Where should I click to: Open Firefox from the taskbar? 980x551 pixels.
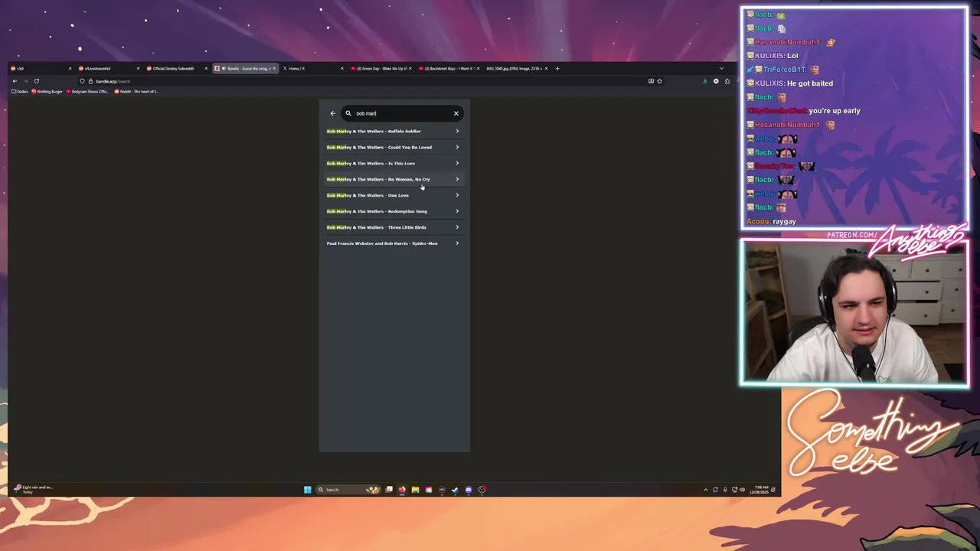402,490
